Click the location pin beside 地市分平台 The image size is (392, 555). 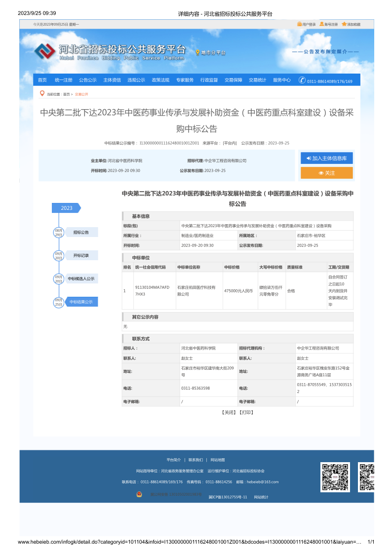click(197, 52)
